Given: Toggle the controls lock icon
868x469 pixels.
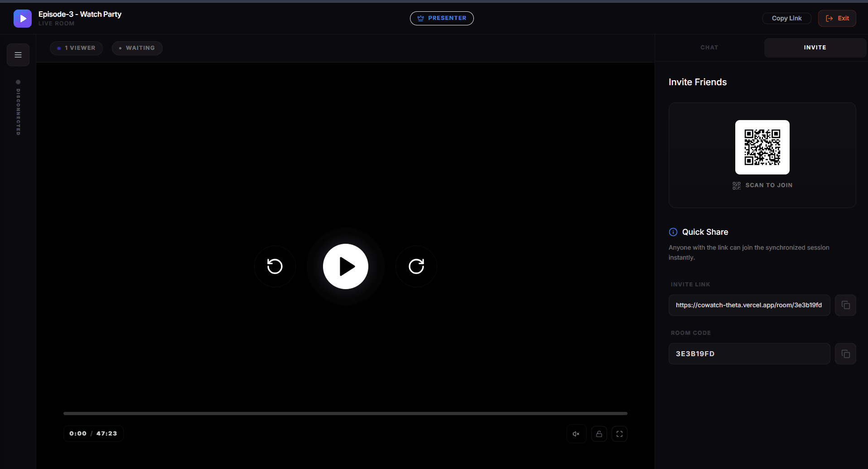Looking at the screenshot, I should (x=599, y=434).
